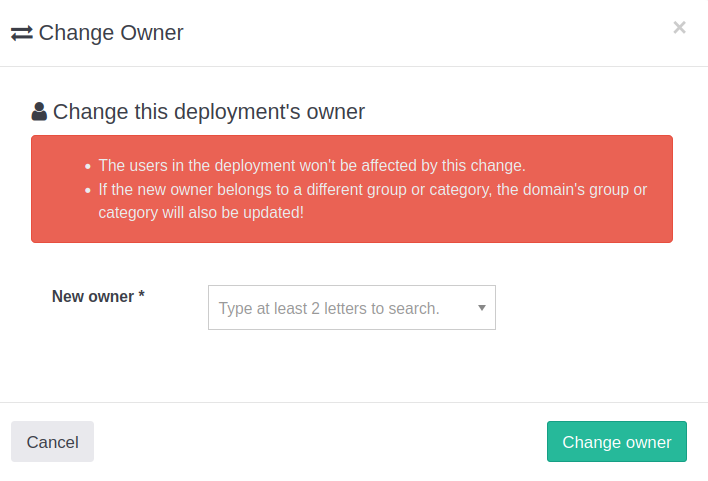The width and height of the screenshot is (708, 481).
Task: Click the empty footer area between buttons
Action: 320,442
